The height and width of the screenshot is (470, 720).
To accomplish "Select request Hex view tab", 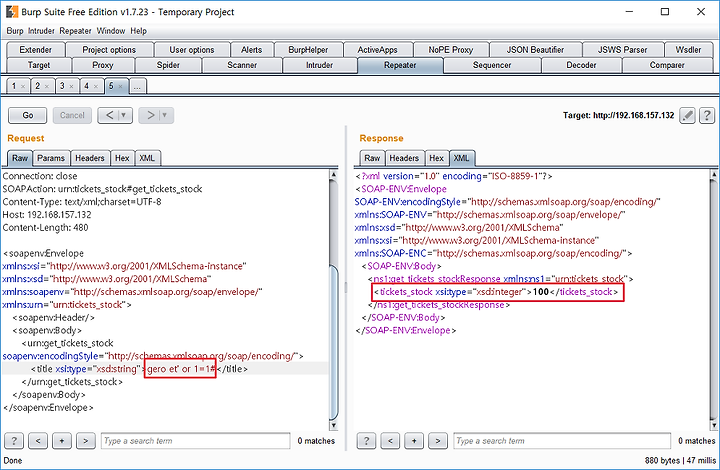I will pos(122,158).
